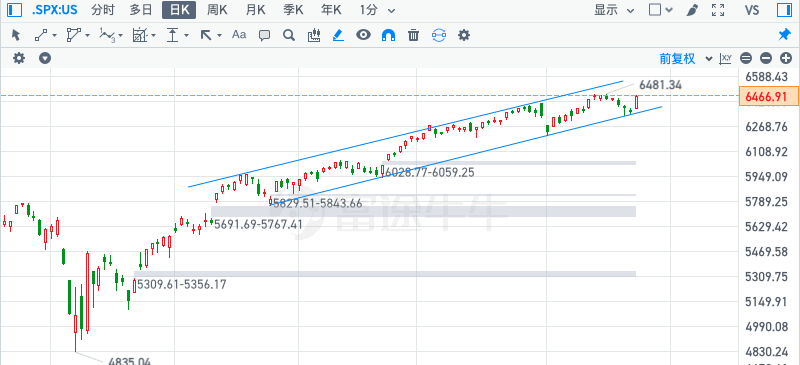Open the 显示 display options dropdown

click(x=614, y=10)
